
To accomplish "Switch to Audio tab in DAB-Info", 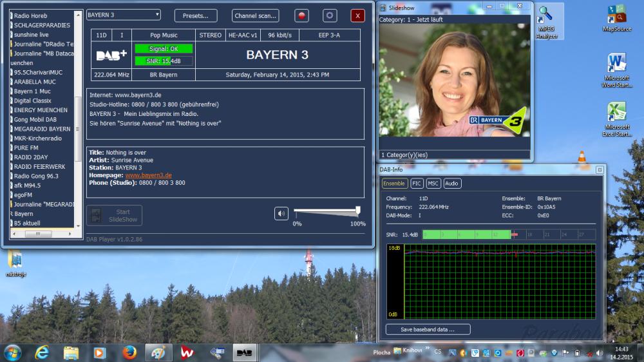I will 451,184.
